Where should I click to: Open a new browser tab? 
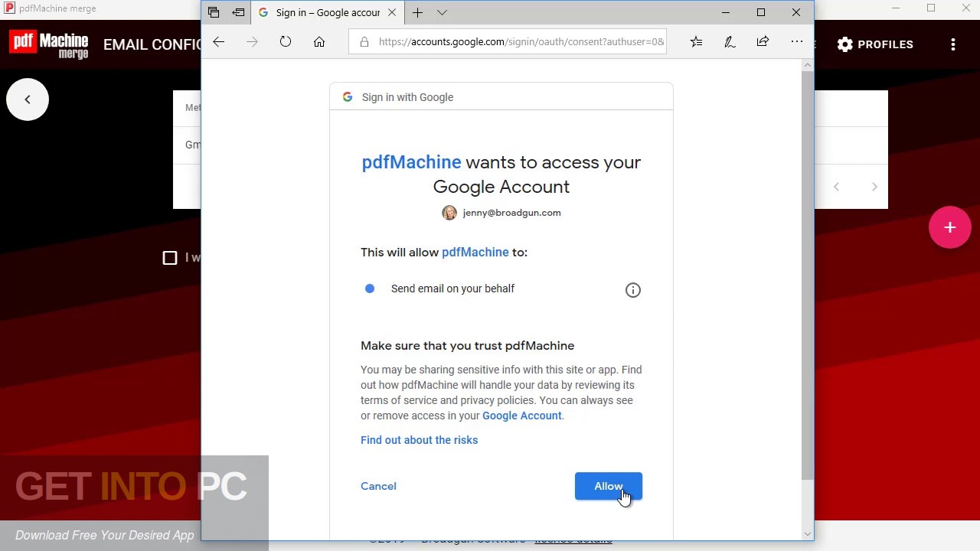tap(417, 12)
